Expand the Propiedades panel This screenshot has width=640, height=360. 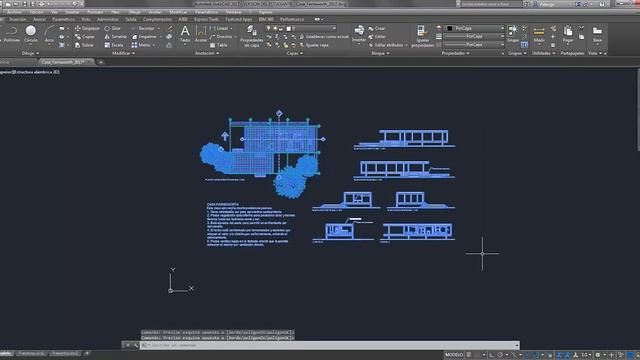click(456, 53)
